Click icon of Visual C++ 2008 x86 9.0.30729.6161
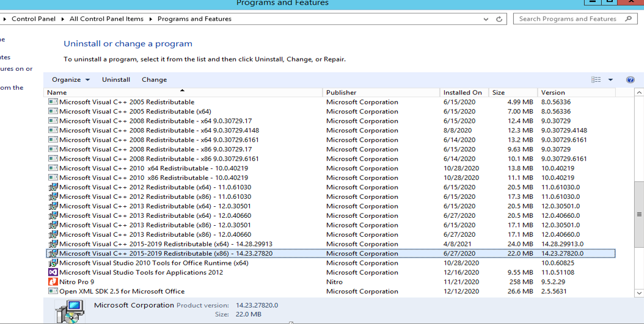Viewport: 644px width, 324px height. point(53,158)
